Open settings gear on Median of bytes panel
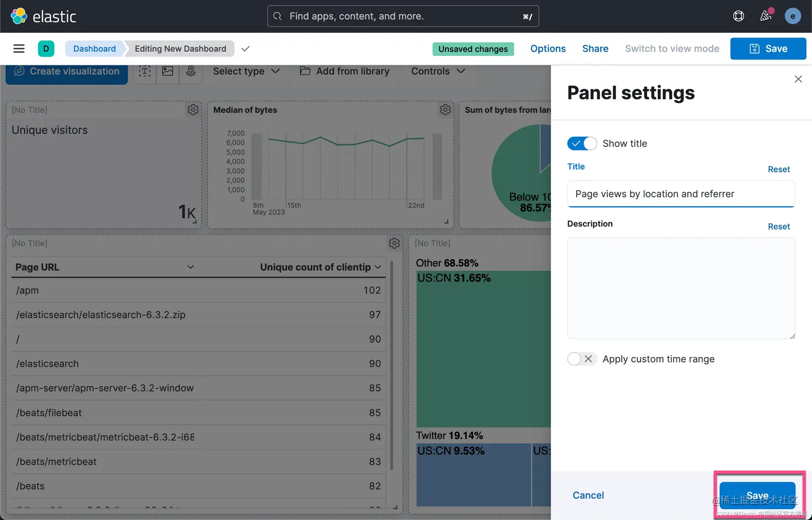This screenshot has width=812, height=520. (x=445, y=110)
